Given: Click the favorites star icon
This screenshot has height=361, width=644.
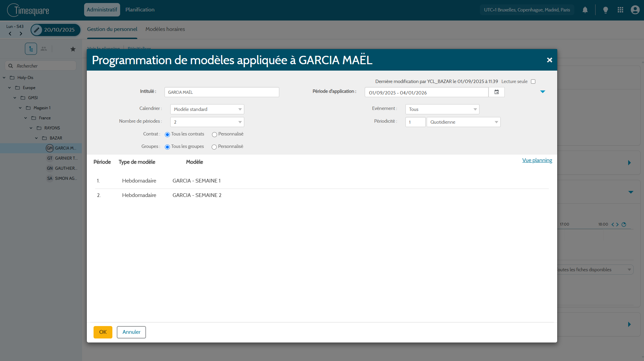Looking at the screenshot, I should [73, 49].
